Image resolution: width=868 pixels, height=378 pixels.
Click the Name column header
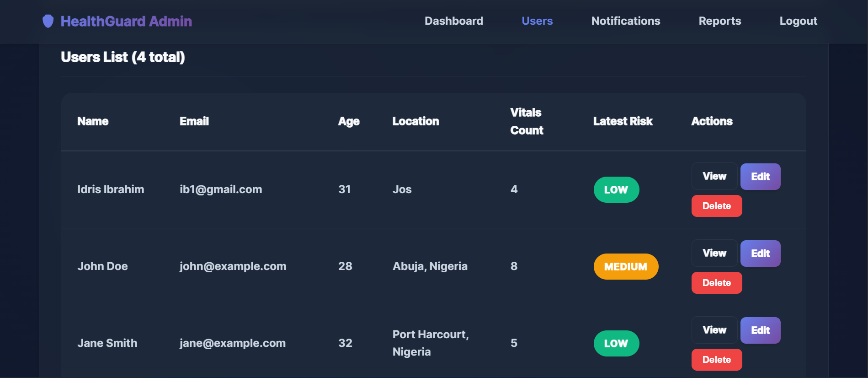point(93,121)
